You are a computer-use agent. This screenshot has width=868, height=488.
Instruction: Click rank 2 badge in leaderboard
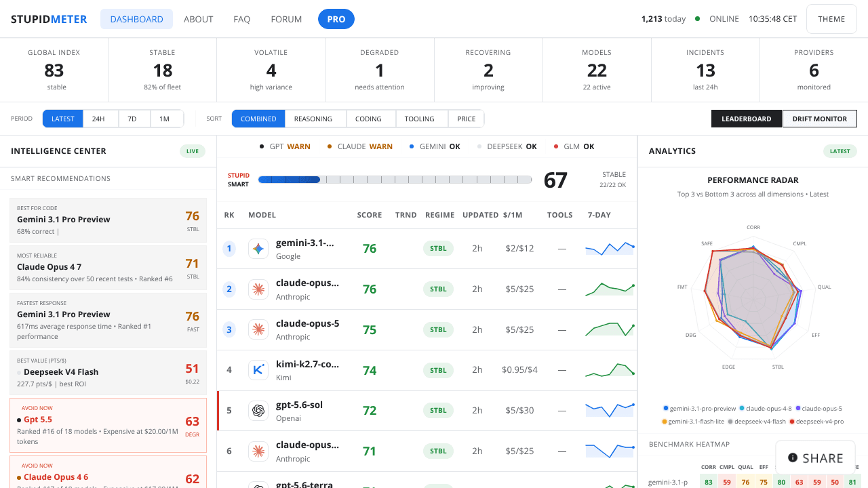pos(229,289)
